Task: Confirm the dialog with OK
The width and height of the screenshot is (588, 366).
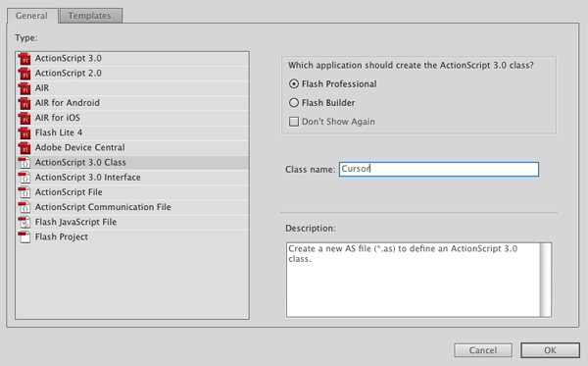Action: pyautogui.click(x=550, y=350)
